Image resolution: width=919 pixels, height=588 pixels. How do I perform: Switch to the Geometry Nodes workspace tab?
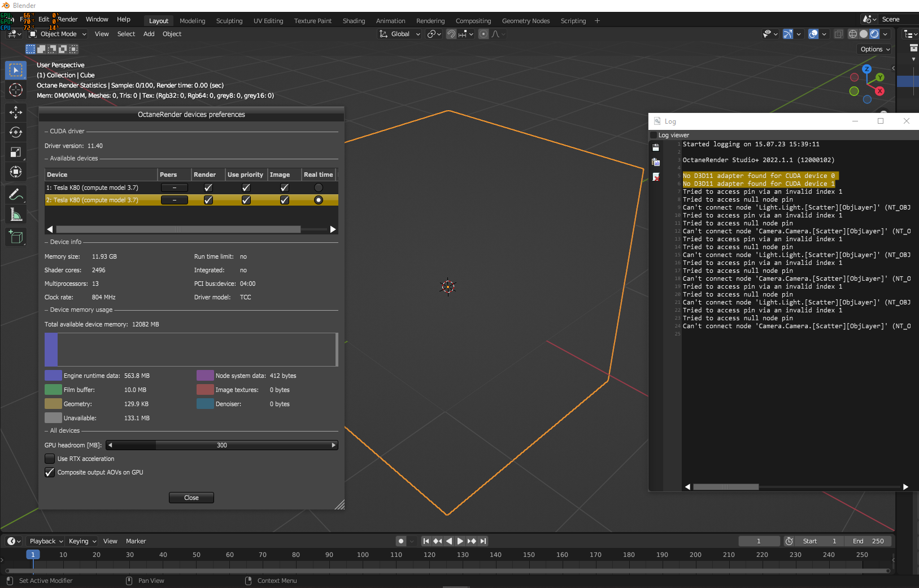526,21
